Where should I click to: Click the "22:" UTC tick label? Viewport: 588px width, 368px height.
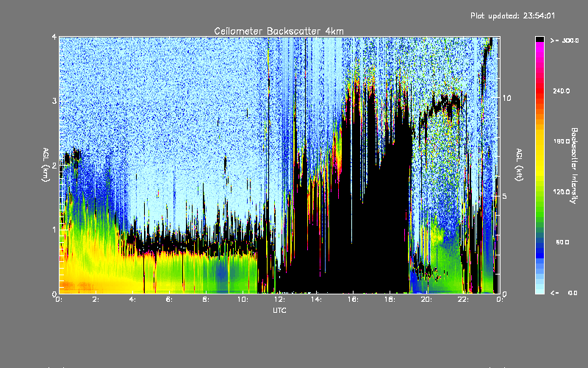tap(463, 300)
